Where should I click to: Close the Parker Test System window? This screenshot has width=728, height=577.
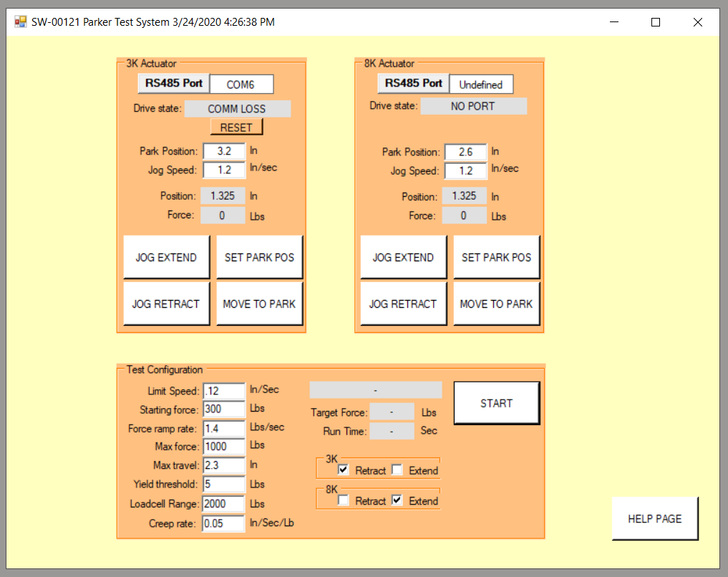[x=697, y=21]
